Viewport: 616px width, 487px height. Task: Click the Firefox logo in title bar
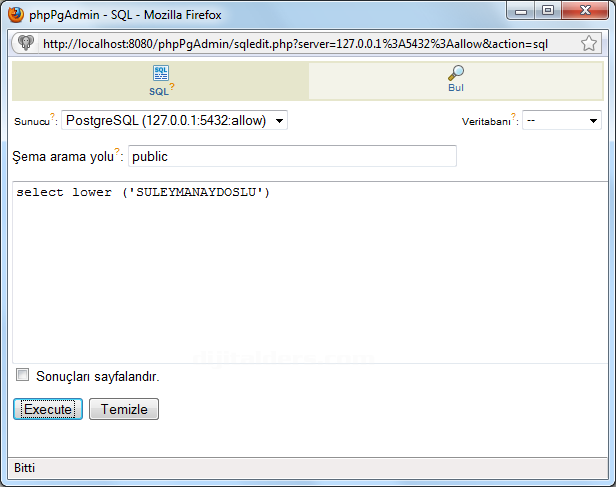pos(16,15)
